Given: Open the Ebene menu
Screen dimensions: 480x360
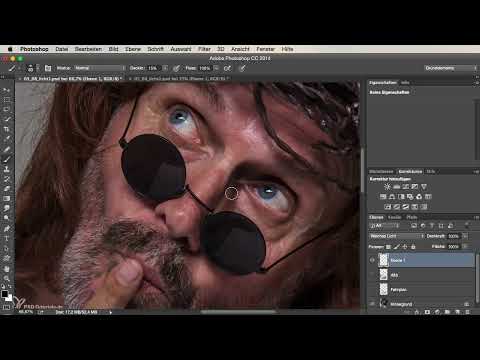Looking at the screenshot, I should (133, 49).
